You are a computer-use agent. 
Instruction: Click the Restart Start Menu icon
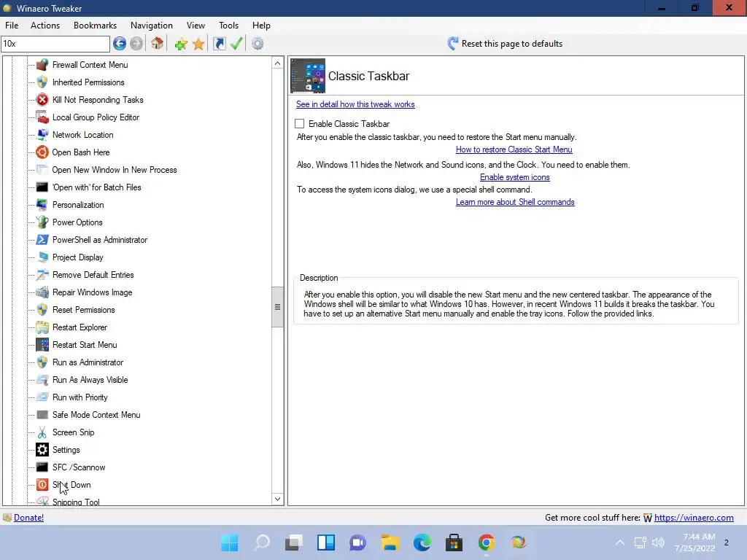(x=42, y=345)
